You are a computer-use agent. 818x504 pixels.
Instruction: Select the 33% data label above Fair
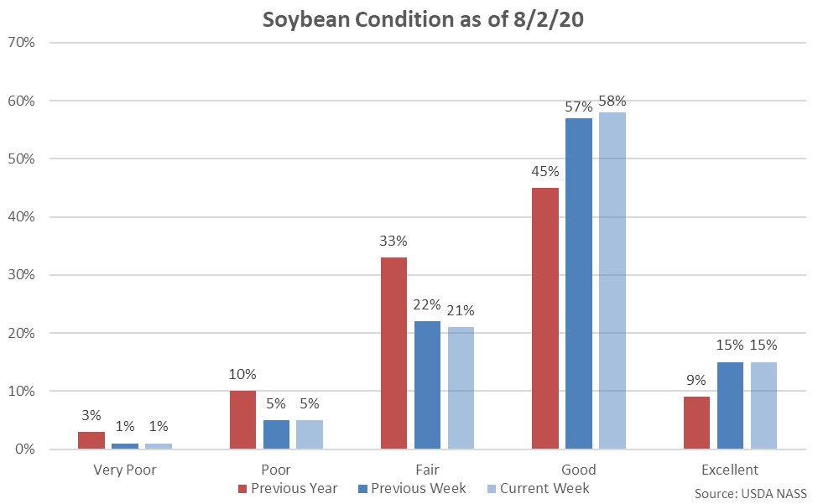coord(393,241)
